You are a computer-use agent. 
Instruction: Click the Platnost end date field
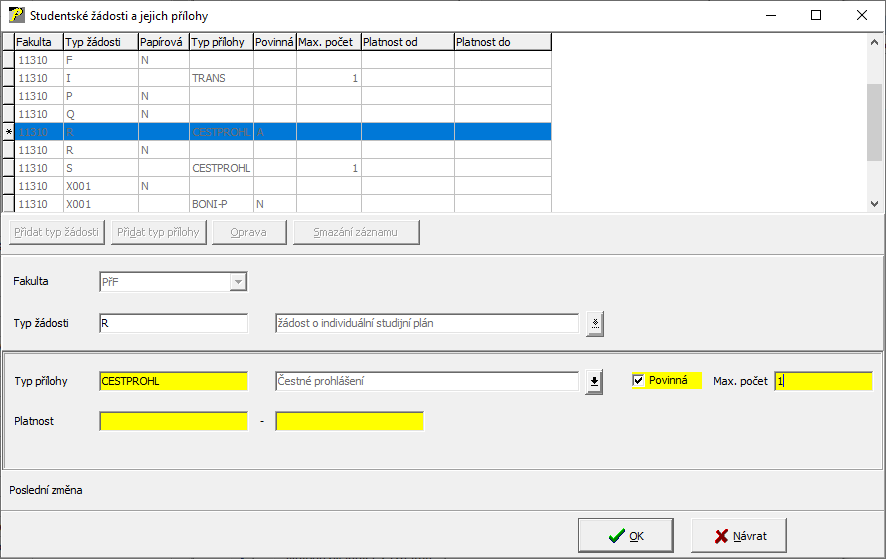tap(349, 421)
